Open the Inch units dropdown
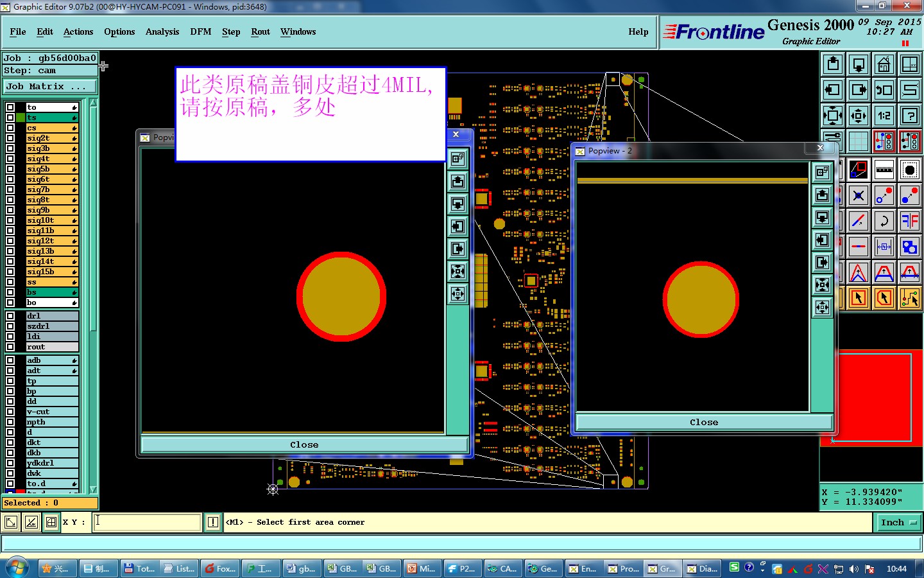Screen dimensions: 924x578 898,522
